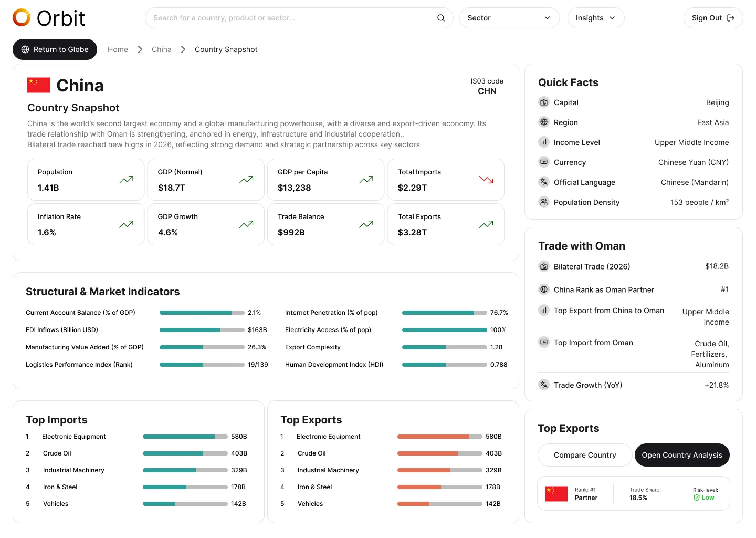
Task: Click the Income Level bar chart icon
Action: click(x=544, y=142)
